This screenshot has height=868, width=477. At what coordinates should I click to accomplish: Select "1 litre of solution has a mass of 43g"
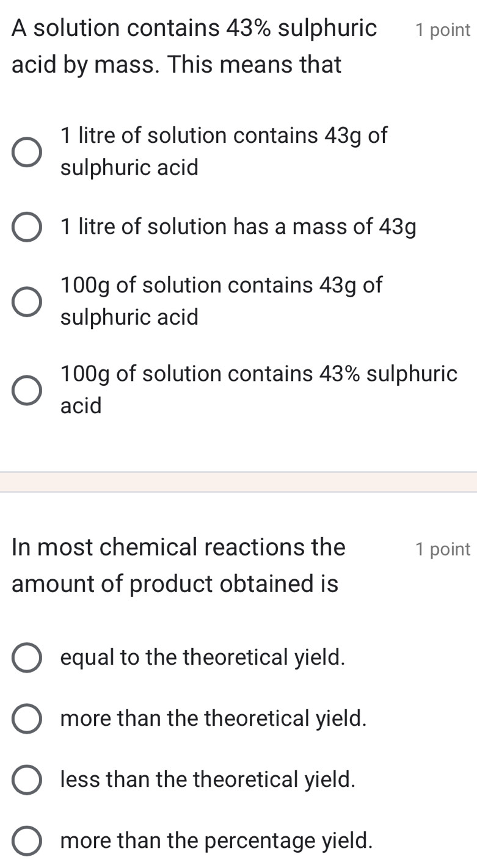(x=26, y=227)
